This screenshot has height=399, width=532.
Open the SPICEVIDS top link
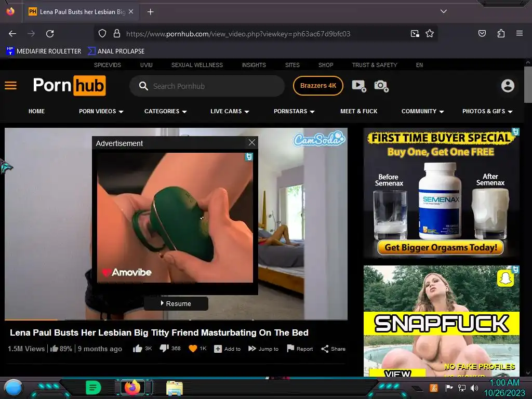(107, 65)
